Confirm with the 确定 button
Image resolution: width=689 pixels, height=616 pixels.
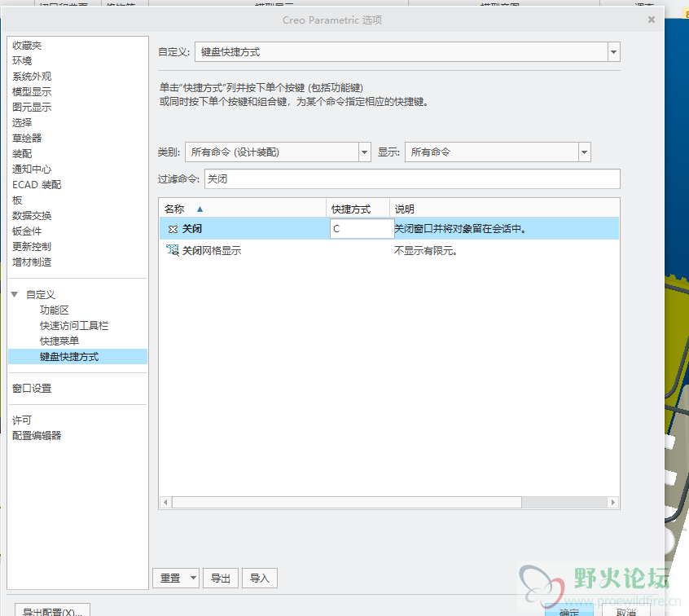(569, 611)
